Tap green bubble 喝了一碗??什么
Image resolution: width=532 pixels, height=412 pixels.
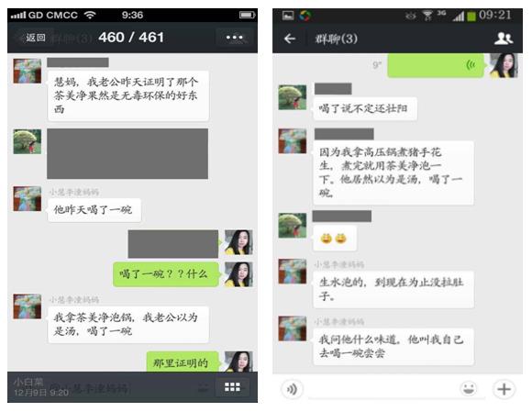(166, 274)
